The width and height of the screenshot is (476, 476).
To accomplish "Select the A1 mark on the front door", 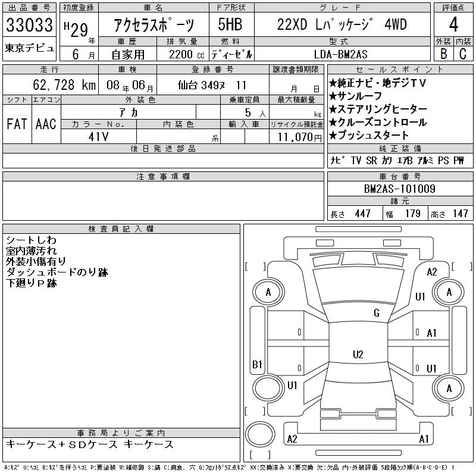I will pyautogui.click(x=431, y=333).
